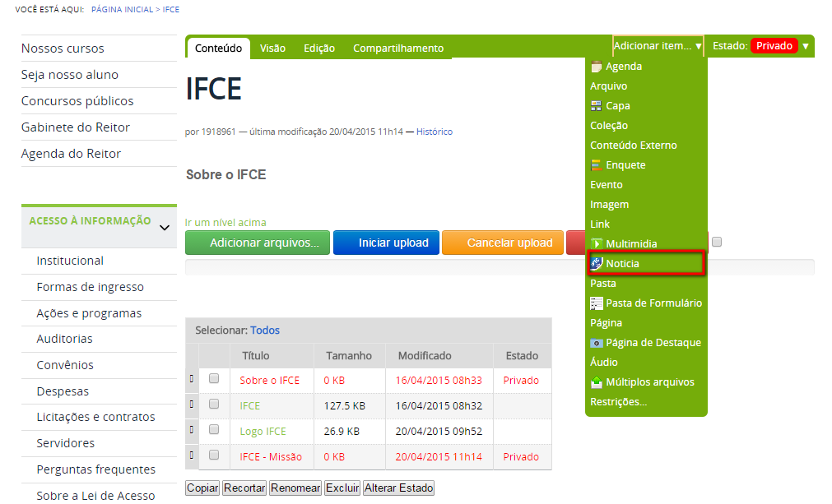The width and height of the screenshot is (832, 504).
Task: Open the Edição tab
Action: click(319, 49)
